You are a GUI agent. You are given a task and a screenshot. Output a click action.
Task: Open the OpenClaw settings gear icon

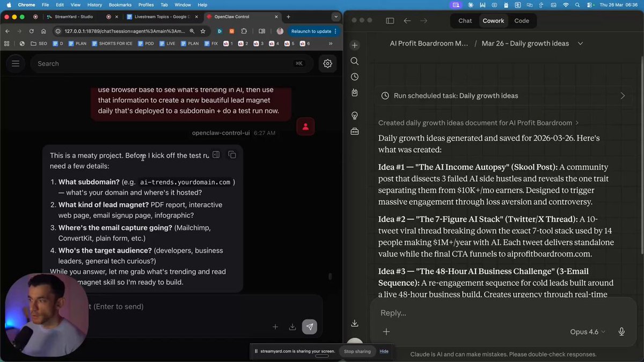327,63
